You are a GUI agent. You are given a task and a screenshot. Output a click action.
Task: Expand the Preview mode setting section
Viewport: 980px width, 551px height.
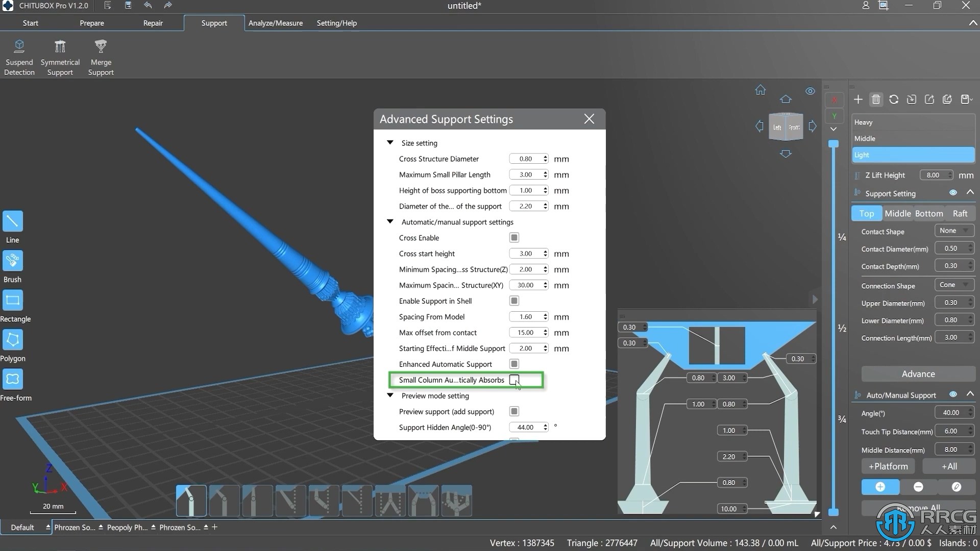click(390, 395)
